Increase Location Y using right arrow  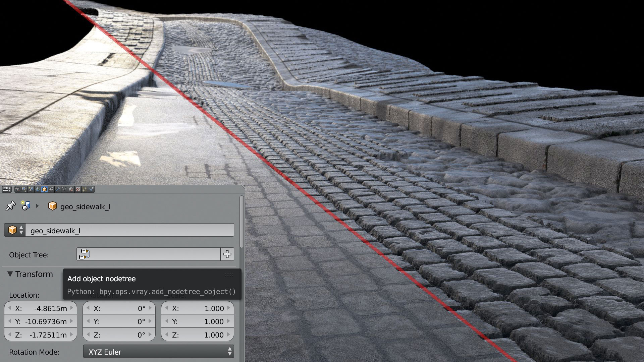(71, 321)
